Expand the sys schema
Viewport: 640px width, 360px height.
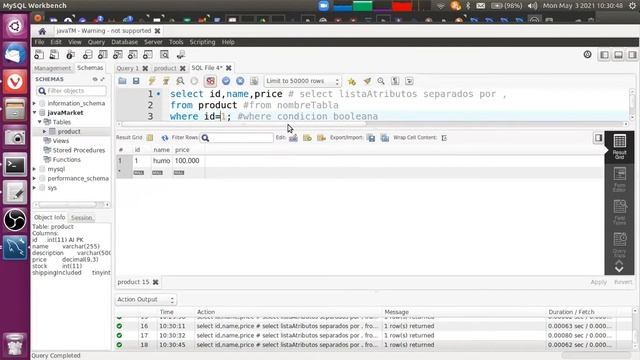click(x=35, y=188)
